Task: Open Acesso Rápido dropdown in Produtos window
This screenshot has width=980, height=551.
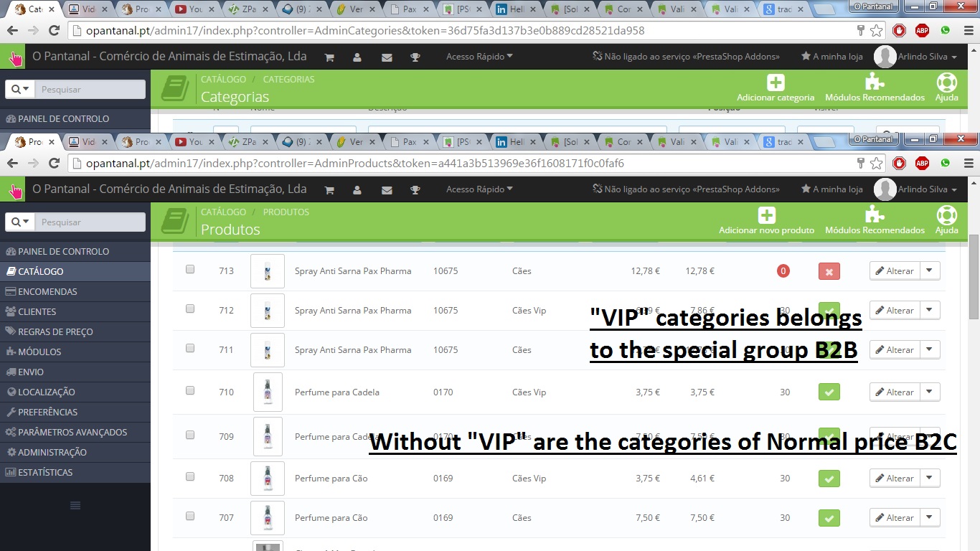Action: [479, 189]
